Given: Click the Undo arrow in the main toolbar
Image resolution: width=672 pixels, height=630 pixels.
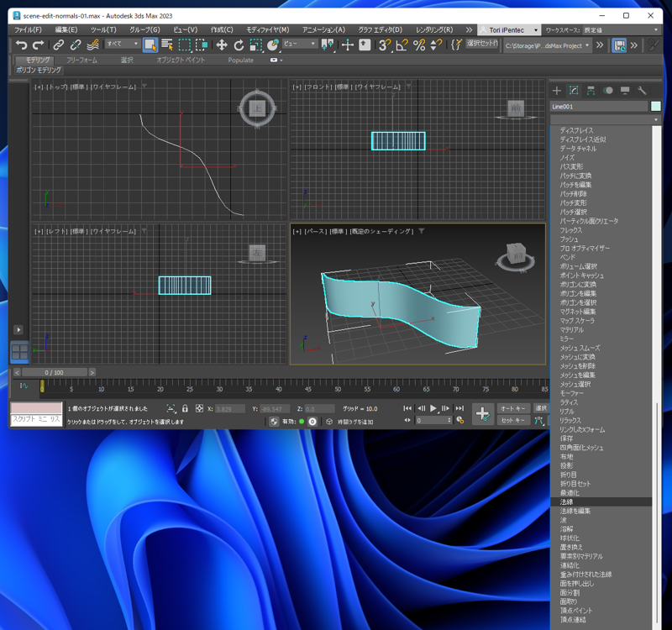Looking at the screenshot, I should [x=21, y=45].
